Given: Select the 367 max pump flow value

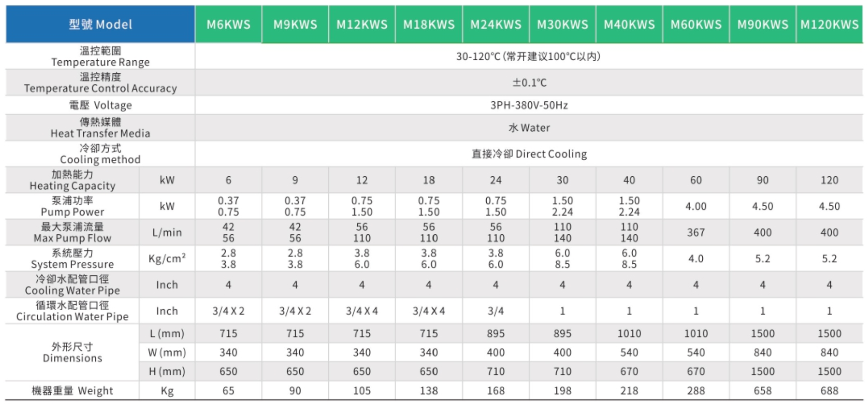Looking at the screenshot, I should pyautogui.click(x=696, y=232).
